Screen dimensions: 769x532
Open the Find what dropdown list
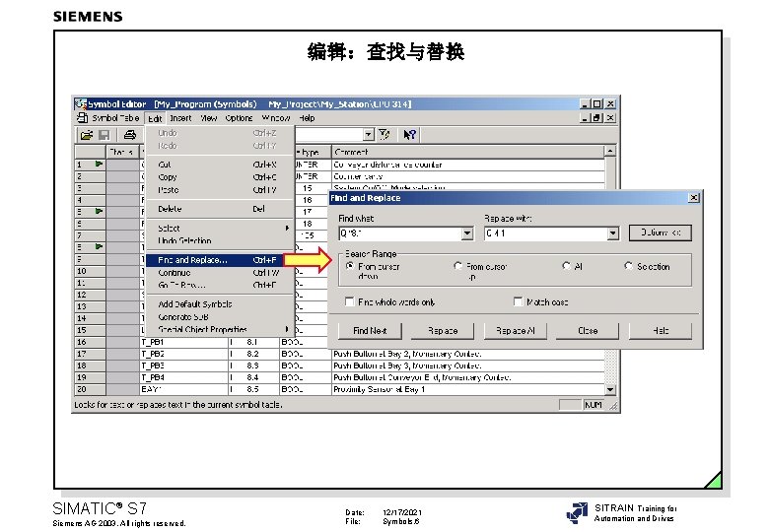(467, 233)
